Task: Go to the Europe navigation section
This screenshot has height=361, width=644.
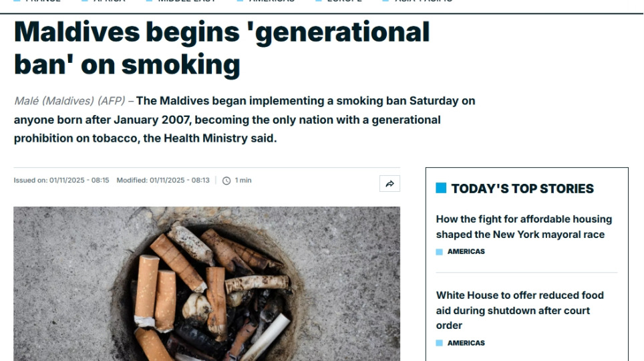Action: (344, 1)
